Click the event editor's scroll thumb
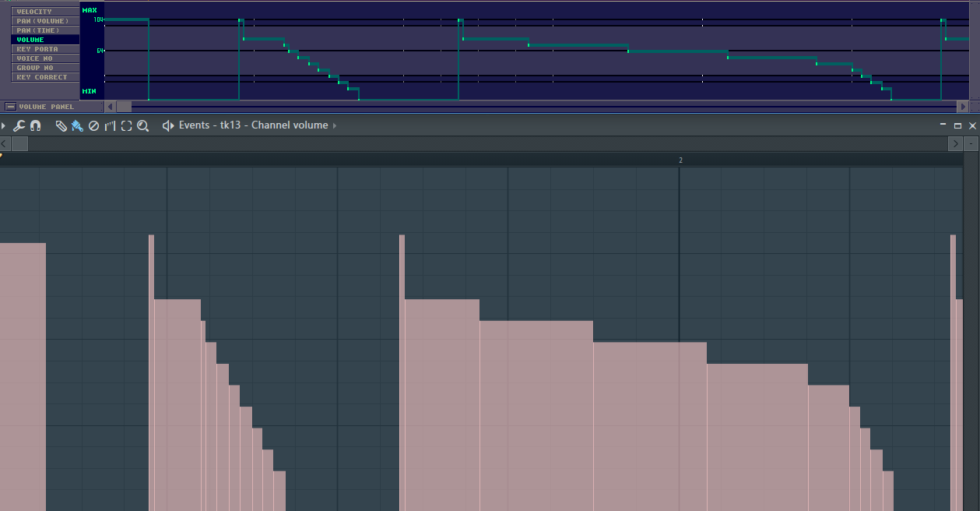This screenshot has height=511, width=980. (19, 144)
